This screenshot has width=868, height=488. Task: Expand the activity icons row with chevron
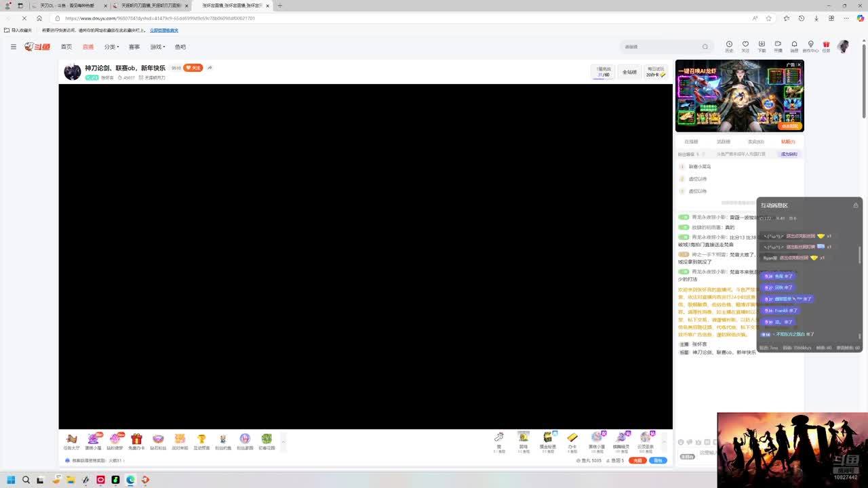(283, 441)
